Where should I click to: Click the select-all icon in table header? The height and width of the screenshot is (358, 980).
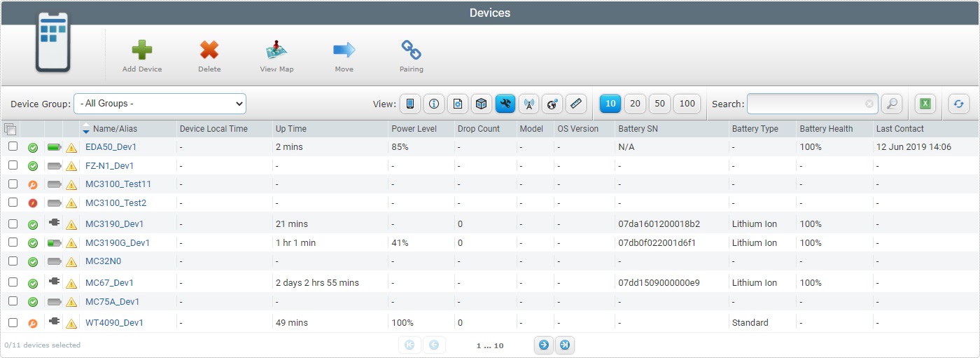tap(10, 129)
